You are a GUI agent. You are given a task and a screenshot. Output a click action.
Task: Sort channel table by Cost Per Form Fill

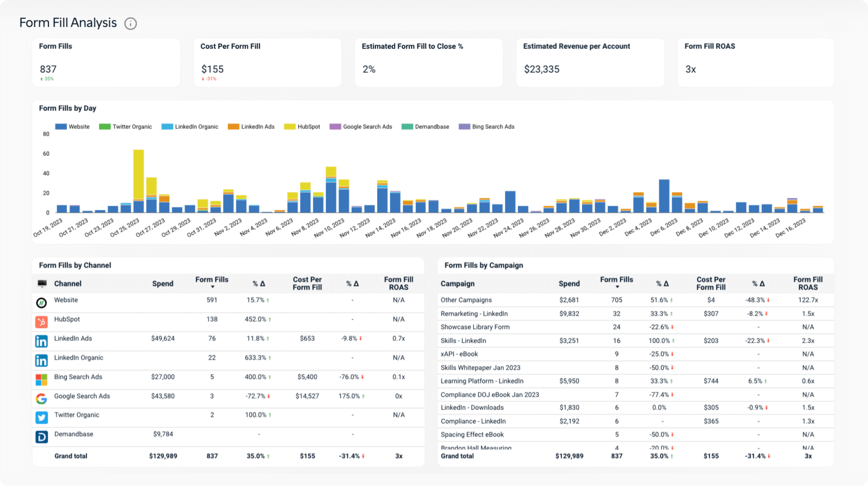(307, 284)
